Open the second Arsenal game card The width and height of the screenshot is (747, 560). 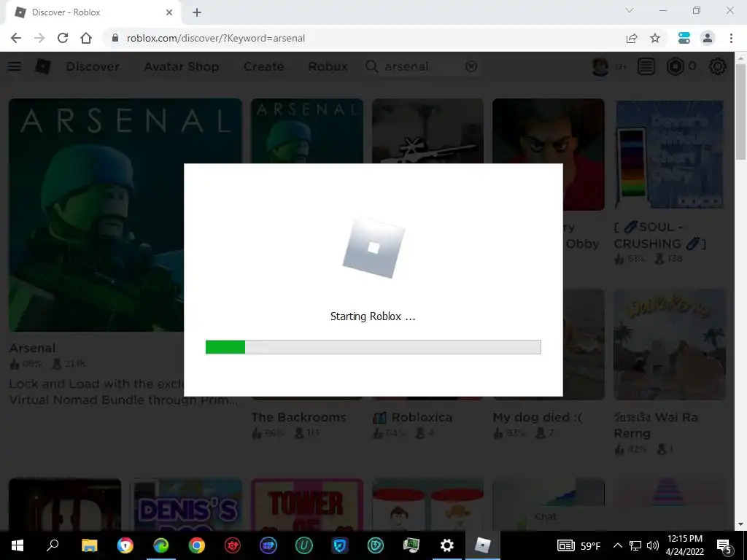[x=307, y=131]
